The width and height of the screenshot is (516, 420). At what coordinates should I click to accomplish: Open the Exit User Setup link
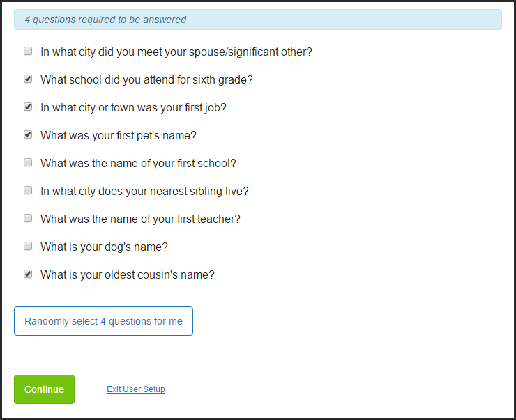(135, 389)
